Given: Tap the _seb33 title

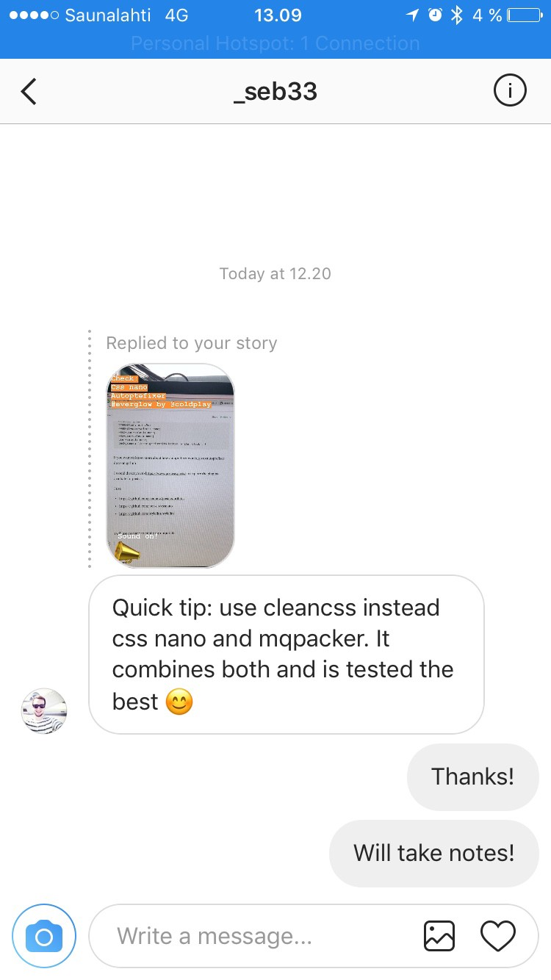Looking at the screenshot, I should [x=275, y=92].
